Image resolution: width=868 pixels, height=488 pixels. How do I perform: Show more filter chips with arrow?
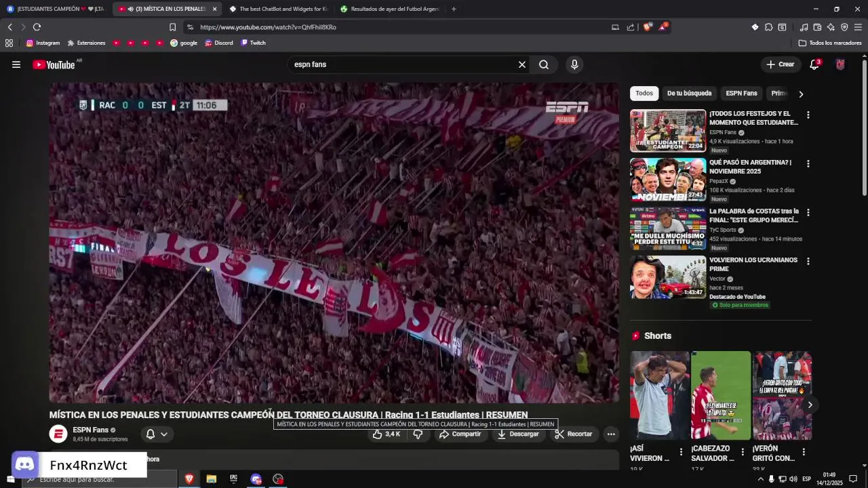tap(801, 94)
